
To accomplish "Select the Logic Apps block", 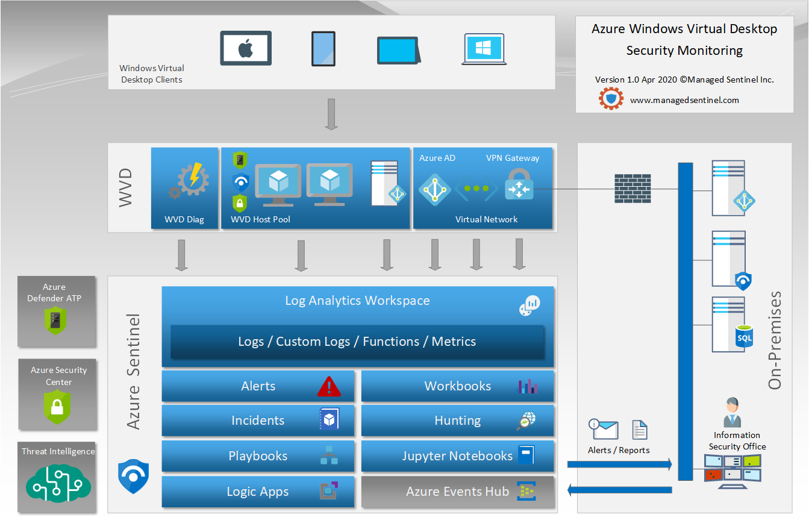I will (x=258, y=491).
